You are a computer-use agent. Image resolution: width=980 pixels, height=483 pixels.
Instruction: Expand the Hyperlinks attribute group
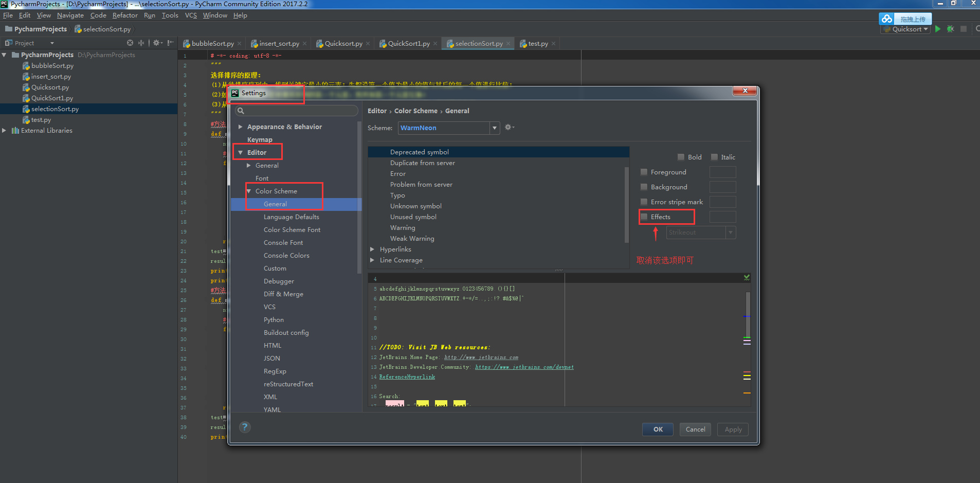[372, 249]
